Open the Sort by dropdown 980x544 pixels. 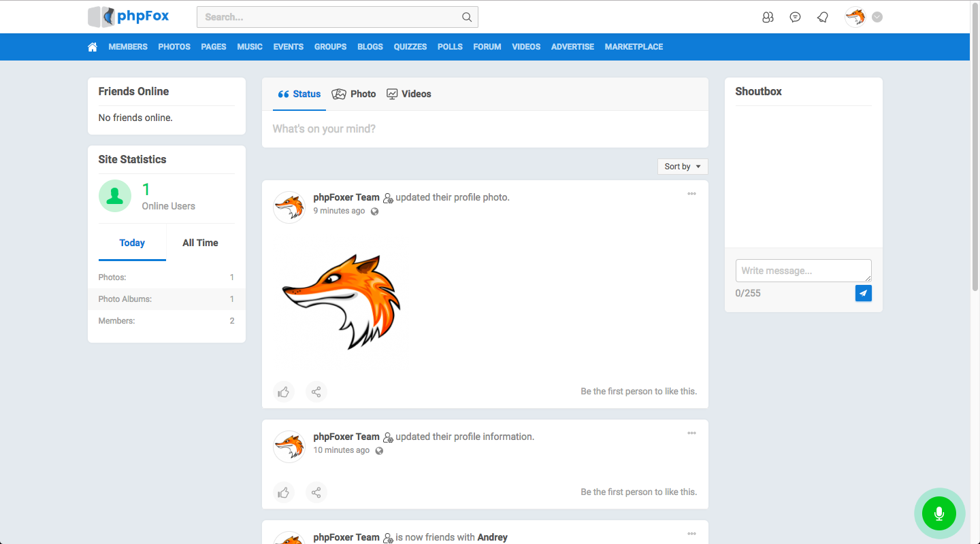[x=683, y=167]
